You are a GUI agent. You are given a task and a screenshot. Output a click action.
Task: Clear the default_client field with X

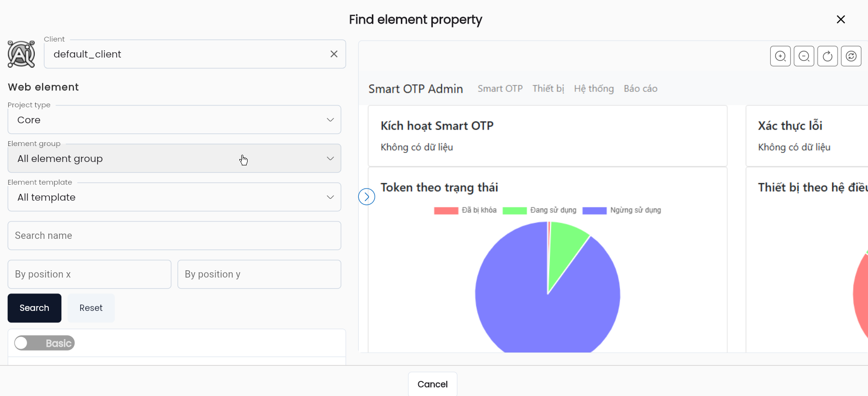(334, 54)
